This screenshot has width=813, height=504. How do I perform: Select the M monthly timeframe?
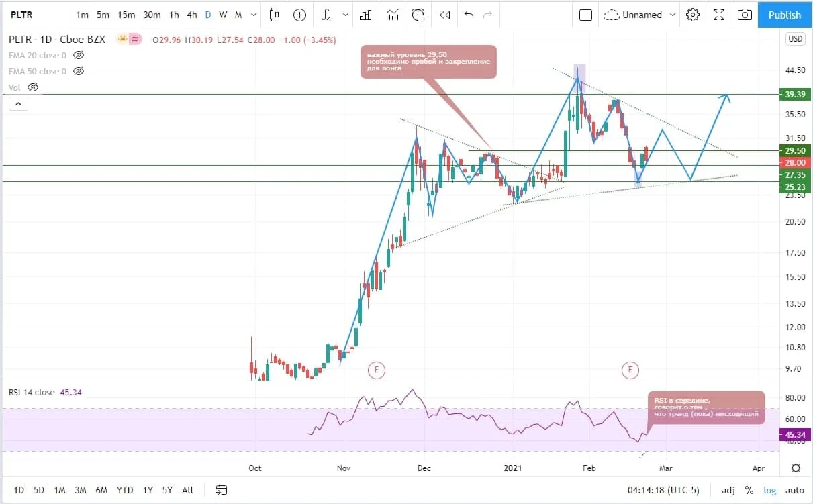point(238,15)
